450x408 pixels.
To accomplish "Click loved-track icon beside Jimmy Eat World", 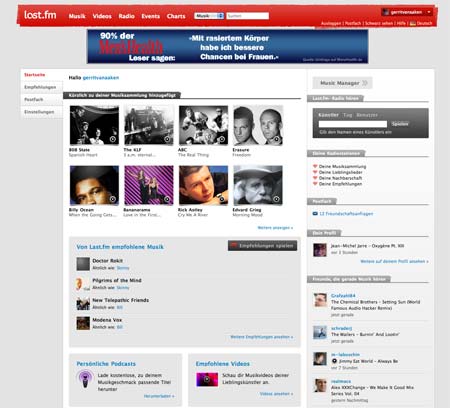I will point(334,361).
